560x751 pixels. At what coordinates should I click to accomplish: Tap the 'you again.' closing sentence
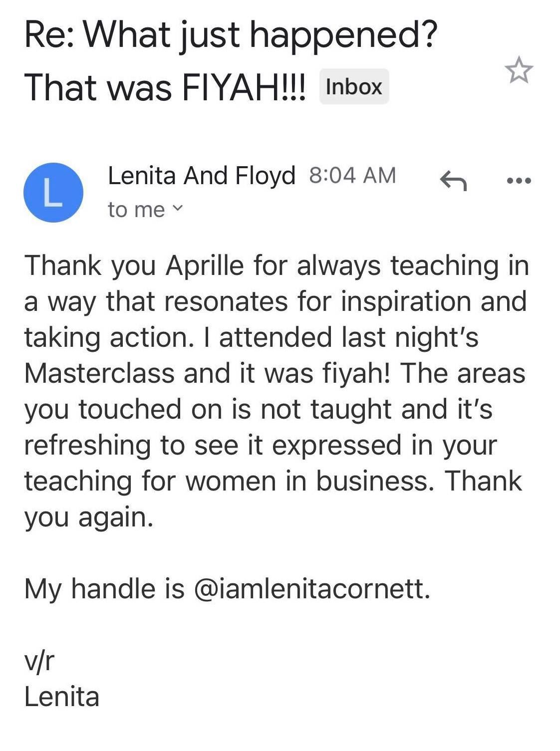point(89,517)
